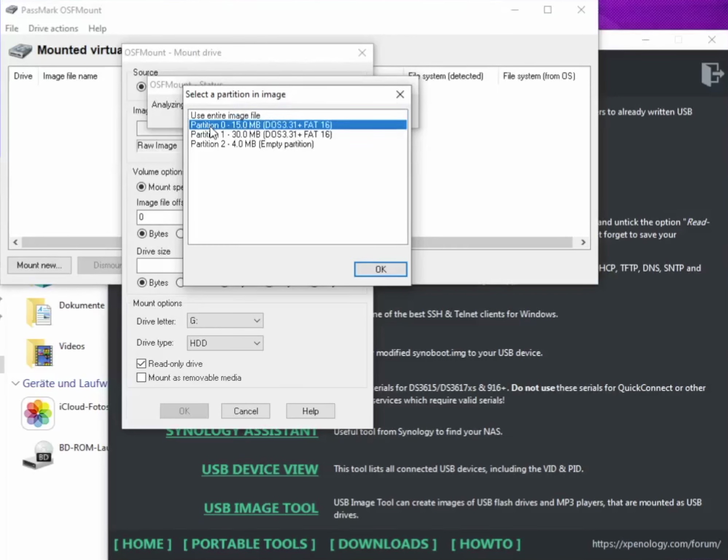
Task: Go to the [ HOWTO ] section
Action: pyautogui.click(x=486, y=544)
